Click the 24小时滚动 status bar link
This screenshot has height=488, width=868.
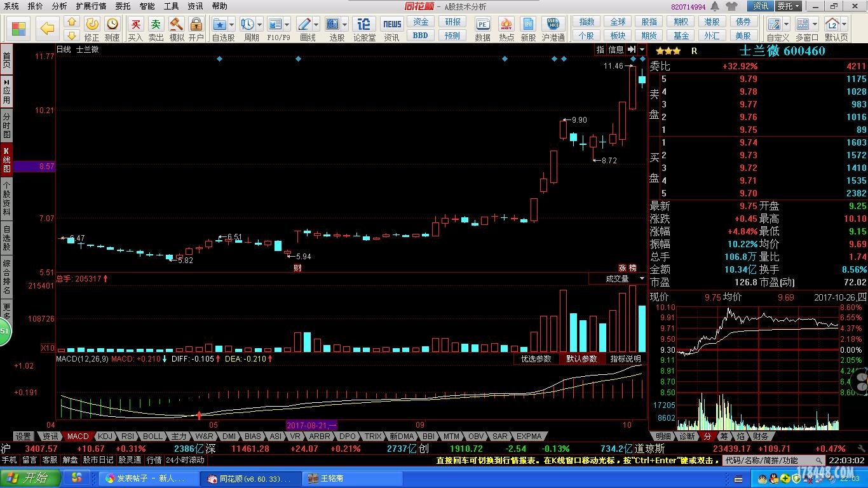tap(184, 460)
